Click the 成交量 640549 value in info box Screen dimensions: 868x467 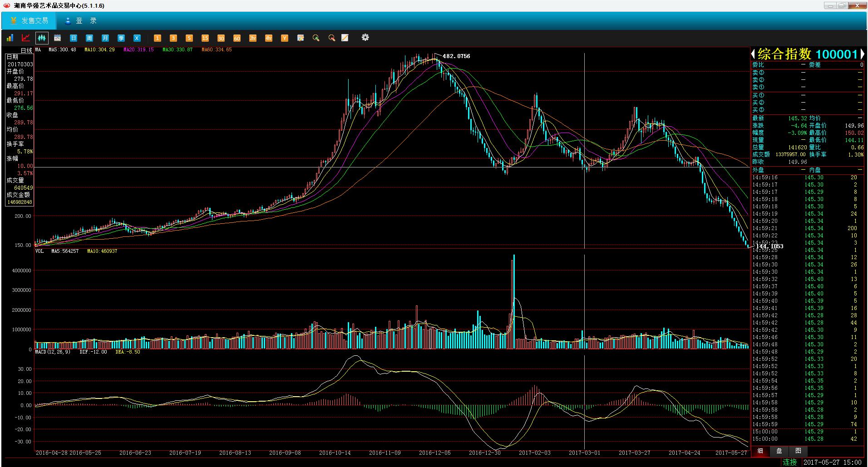click(24, 188)
